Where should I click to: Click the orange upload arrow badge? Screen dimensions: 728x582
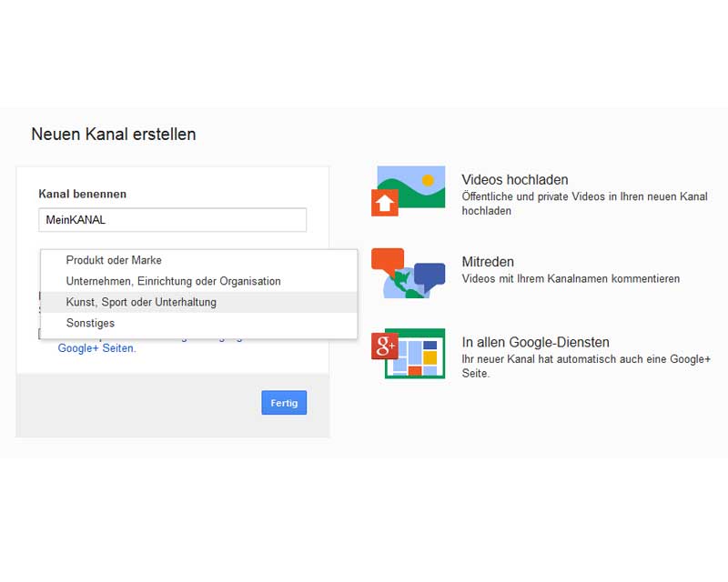[384, 203]
